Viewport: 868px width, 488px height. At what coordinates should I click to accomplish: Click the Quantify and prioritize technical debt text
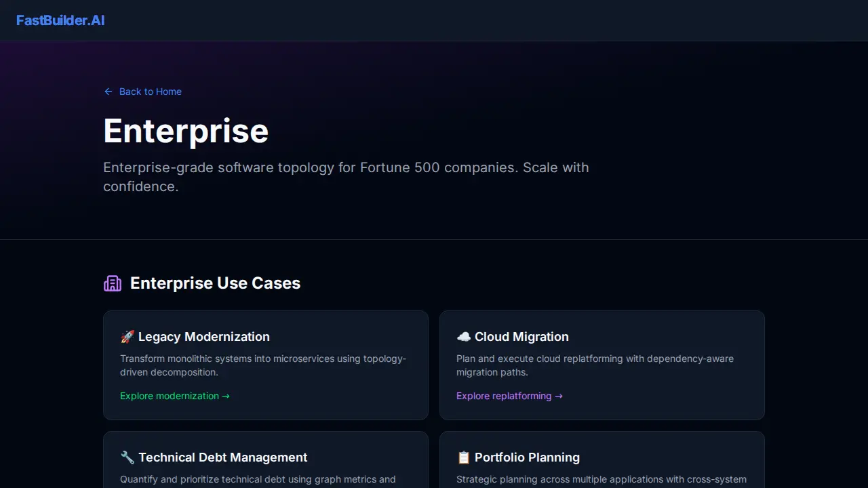pos(258,480)
